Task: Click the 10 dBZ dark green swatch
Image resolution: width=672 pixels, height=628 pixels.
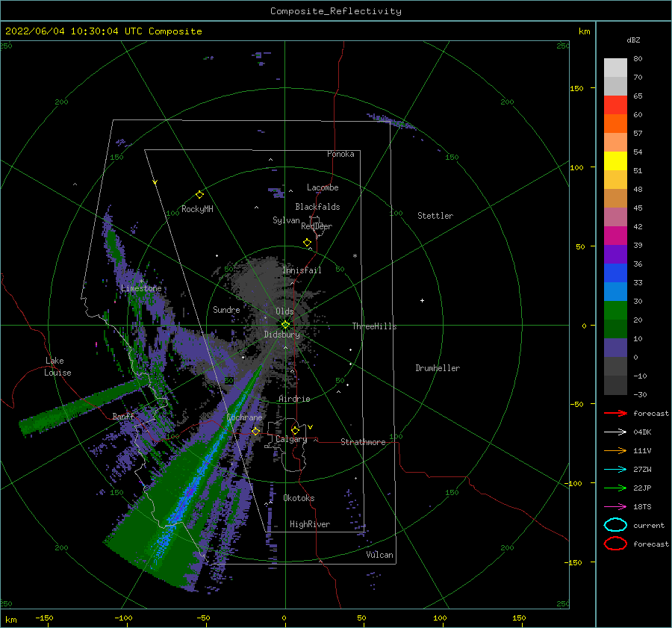Action: pyautogui.click(x=615, y=329)
